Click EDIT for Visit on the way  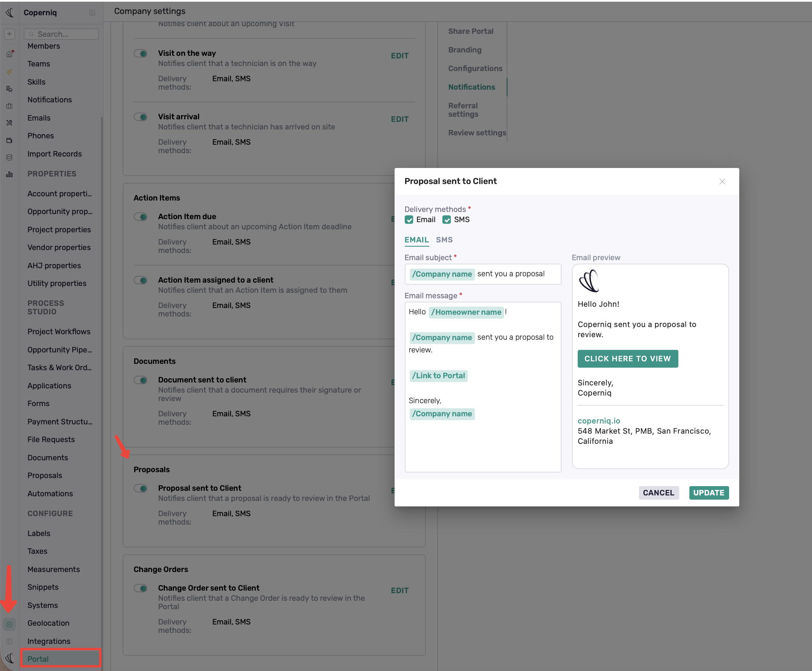tap(400, 56)
